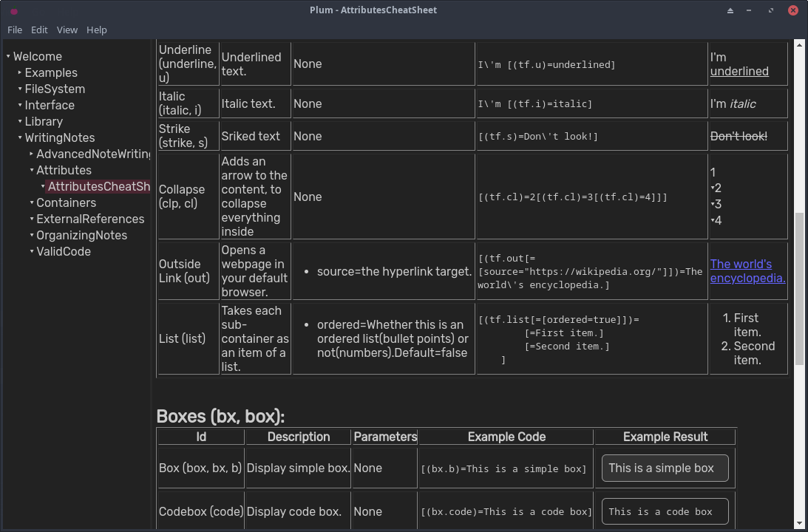Click the 'Outside Link (out)' table cell
This screenshot has width=808, height=532.
[189, 271]
